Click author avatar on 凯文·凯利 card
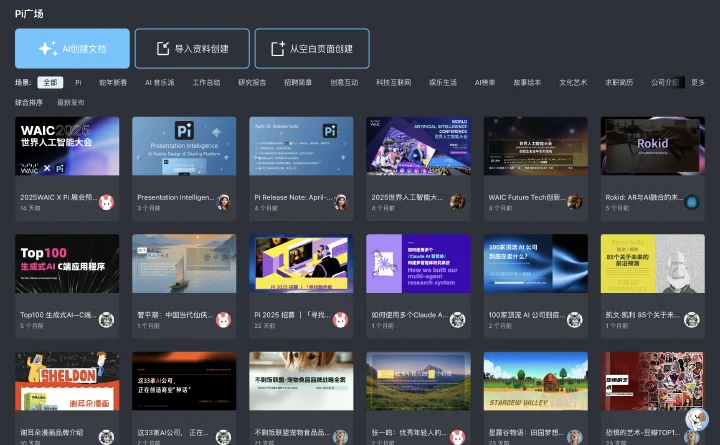The width and height of the screenshot is (720, 445). pyautogui.click(x=692, y=320)
